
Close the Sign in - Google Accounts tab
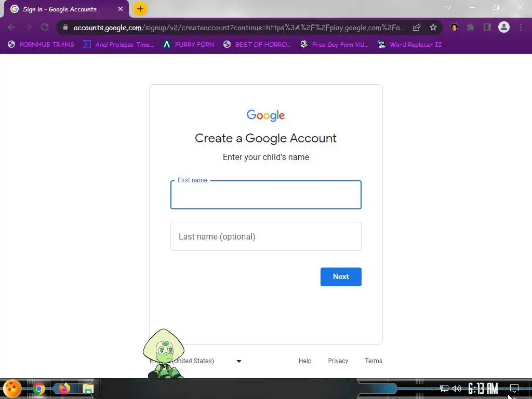click(121, 9)
